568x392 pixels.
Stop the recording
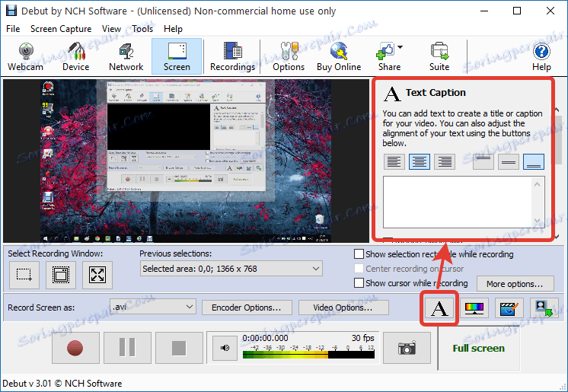click(x=179, y=348)
